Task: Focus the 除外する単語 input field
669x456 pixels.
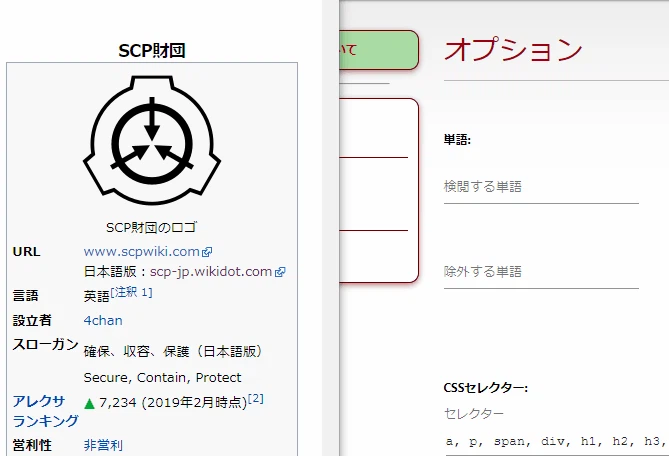Action: click(x=541, y=272)
